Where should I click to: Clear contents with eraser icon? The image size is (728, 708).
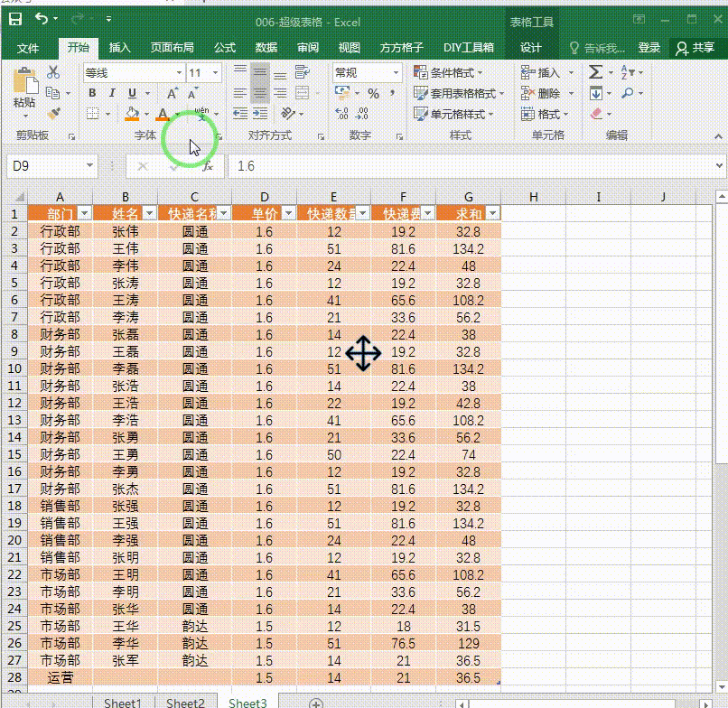(x=597, y=114)
